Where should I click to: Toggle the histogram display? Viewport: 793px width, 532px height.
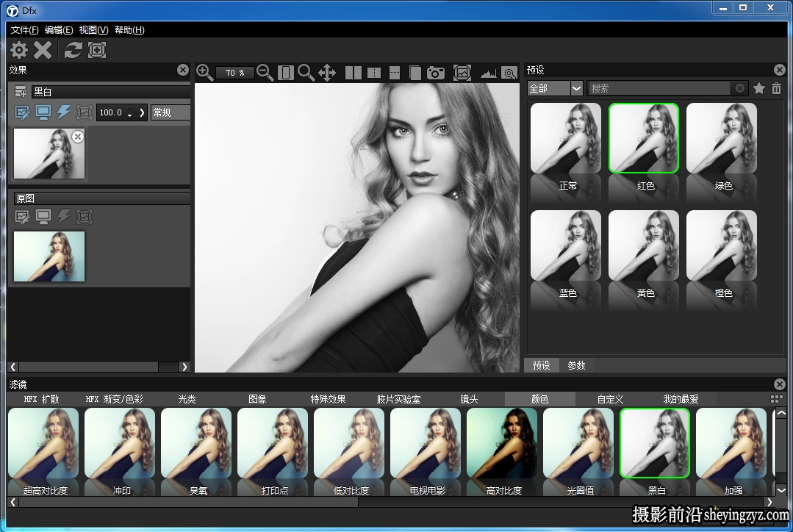(488, 73)
